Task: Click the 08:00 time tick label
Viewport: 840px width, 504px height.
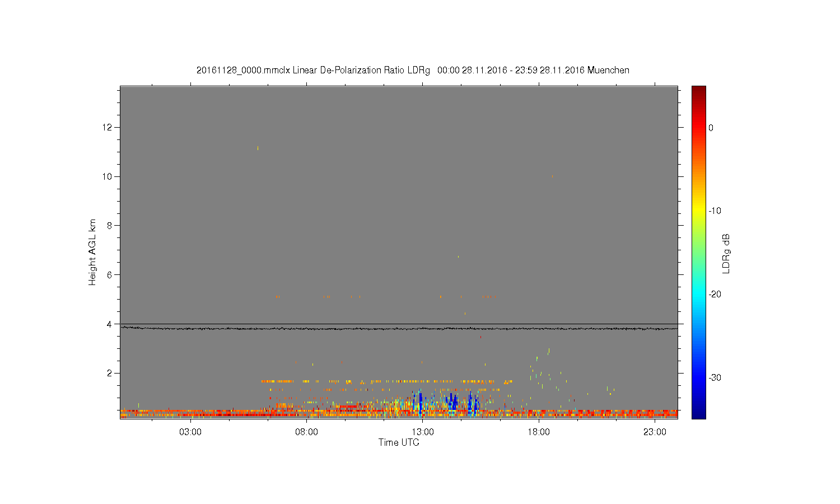Action: [307, 432]
